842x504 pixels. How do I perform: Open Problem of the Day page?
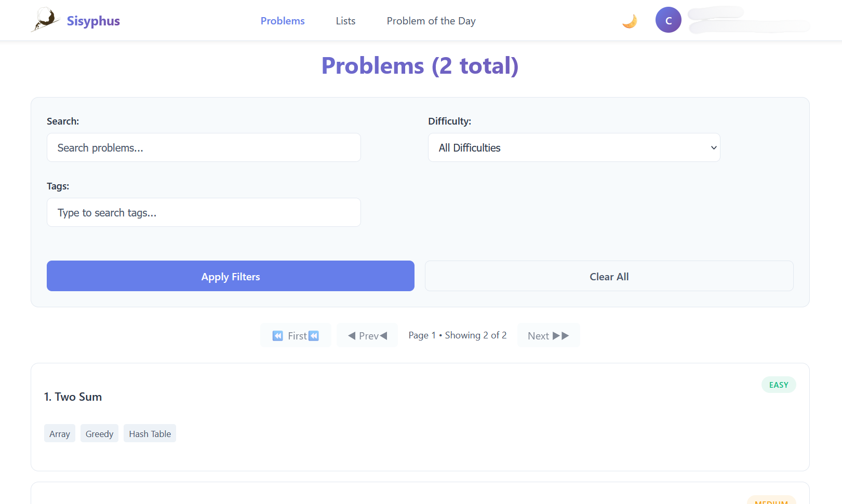point(431,21)
